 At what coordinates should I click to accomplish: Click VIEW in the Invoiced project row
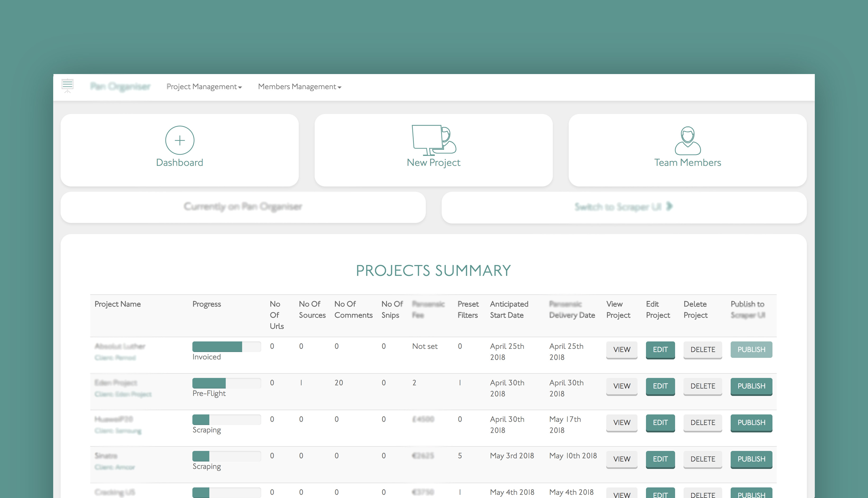[x=622, y=350]
